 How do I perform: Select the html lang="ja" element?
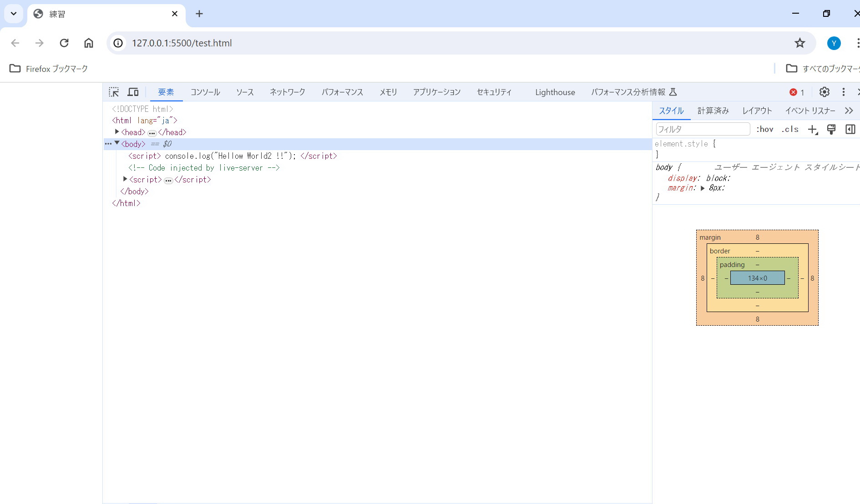pyautogui.click(x=145, y=121)
